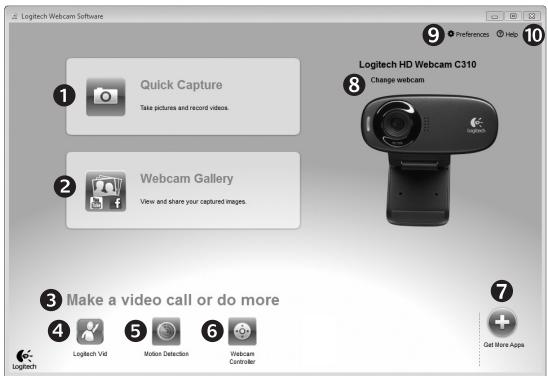548x376 pixels.
Task: Click the Motion Detection label
Action: click(x=166, y=354)
